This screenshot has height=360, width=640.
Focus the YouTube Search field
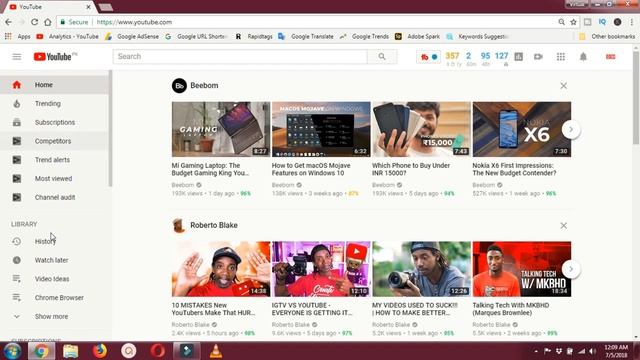pyautogui.click(x=240, y=57)
